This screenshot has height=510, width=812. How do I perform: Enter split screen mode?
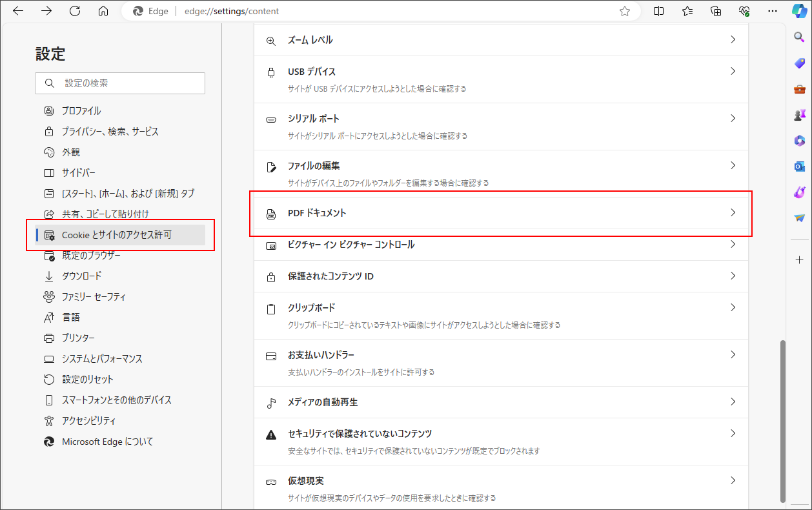point(658,11)
